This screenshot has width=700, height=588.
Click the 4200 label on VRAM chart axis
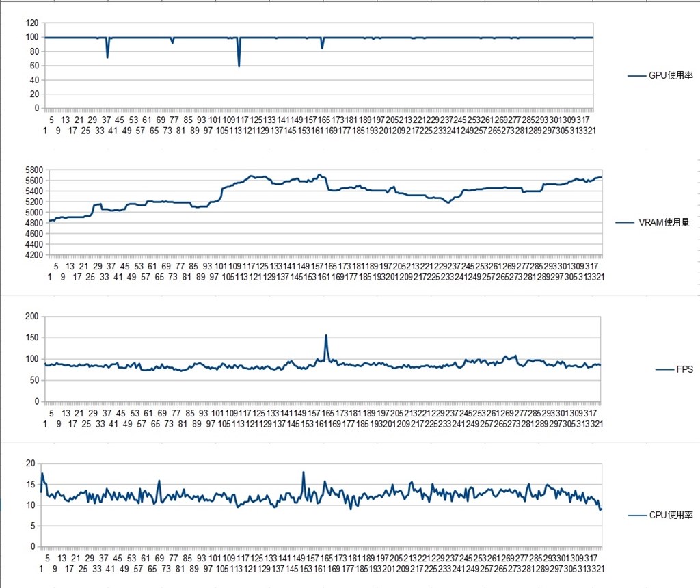pyautogui.click(x=34, y=255)
